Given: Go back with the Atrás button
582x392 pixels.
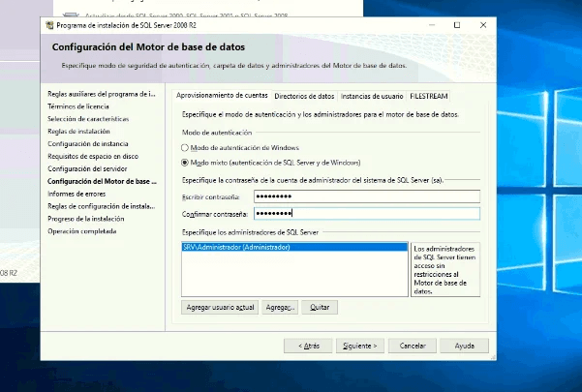Looking at the screenshot, I should (307, 345).
